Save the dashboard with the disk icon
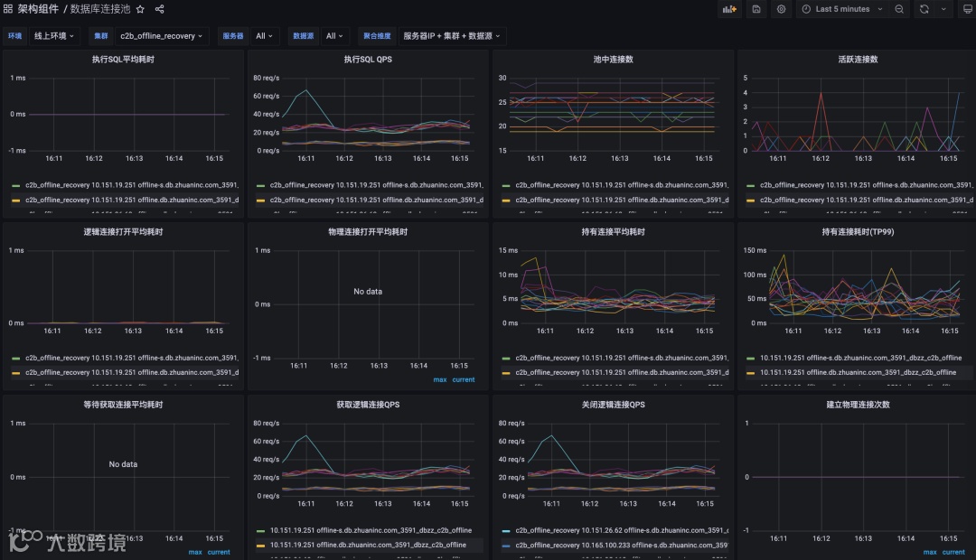976x560 pixels. [x=756, y=9]
